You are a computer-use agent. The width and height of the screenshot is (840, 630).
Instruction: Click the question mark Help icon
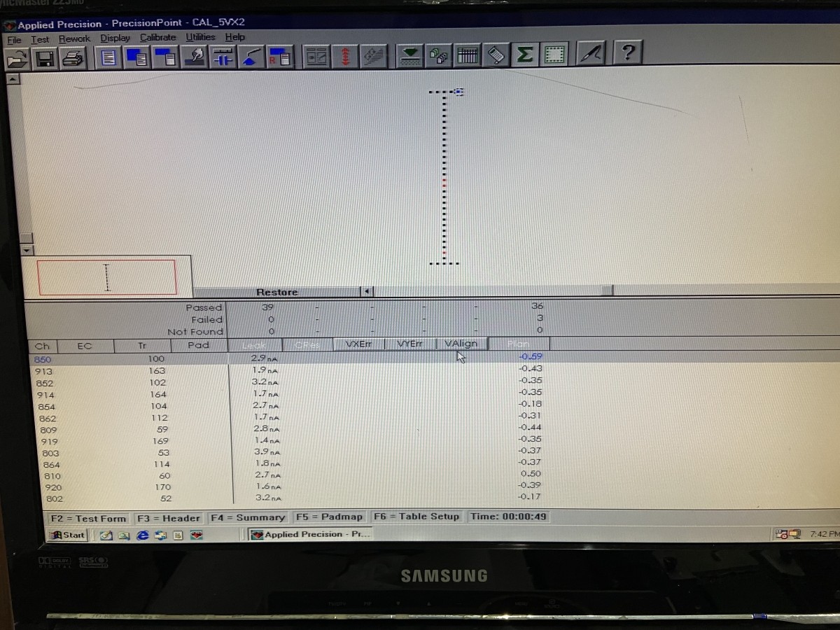(x=628, y=53)
